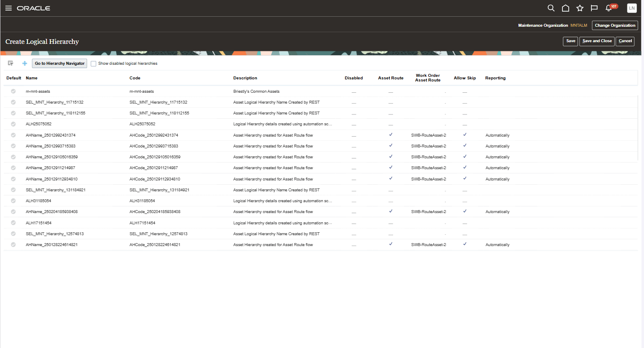Click Change Organization button
Screen dimensions: 644x348
pos(615,25)
